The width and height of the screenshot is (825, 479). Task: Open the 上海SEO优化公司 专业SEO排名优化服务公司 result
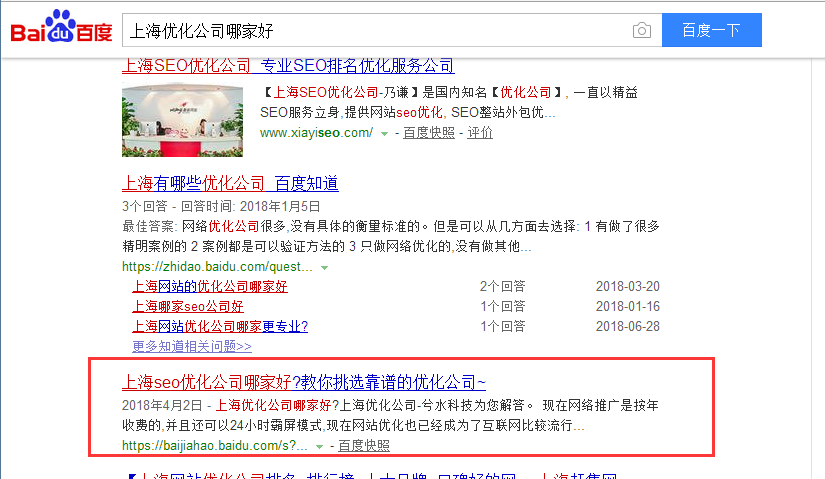pyautogui.click(x=288, y=67)
